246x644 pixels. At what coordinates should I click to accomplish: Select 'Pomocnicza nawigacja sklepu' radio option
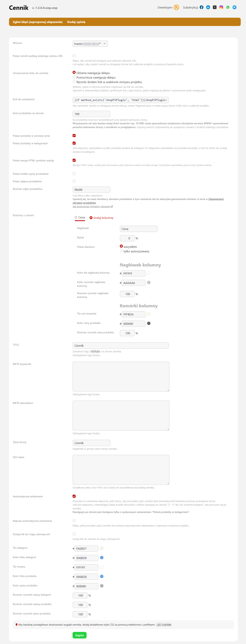pyautogui.click(x=74, y=77)
